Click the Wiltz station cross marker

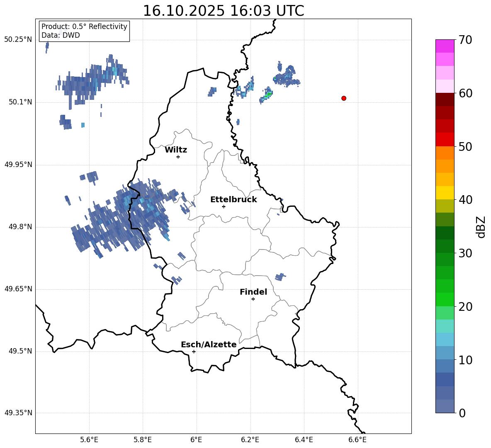coord(178,157)
